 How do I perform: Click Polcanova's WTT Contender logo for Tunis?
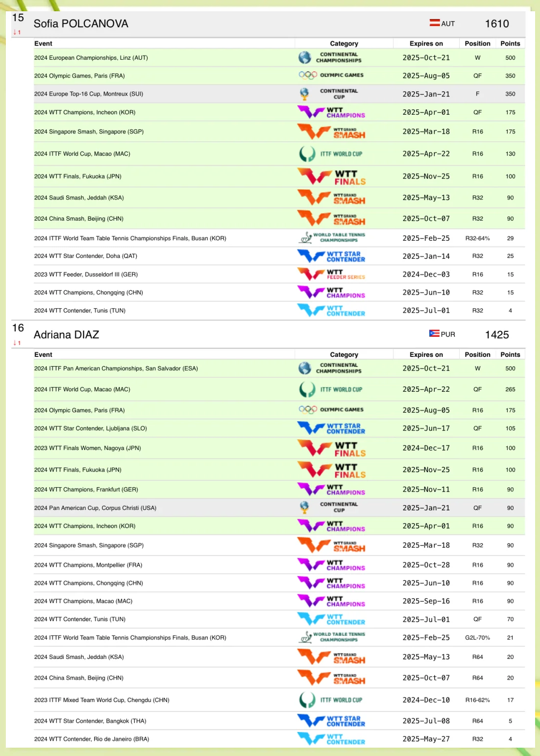pos(331,310)
